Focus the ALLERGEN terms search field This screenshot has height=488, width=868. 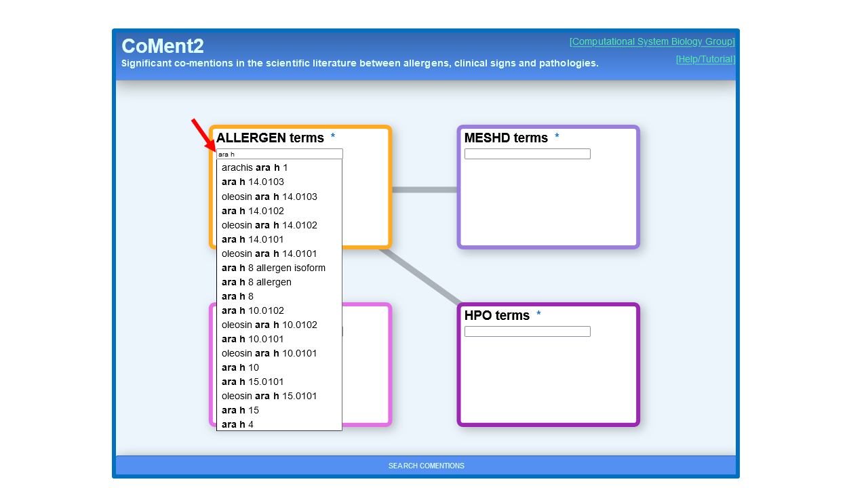[x=279, y=154]
